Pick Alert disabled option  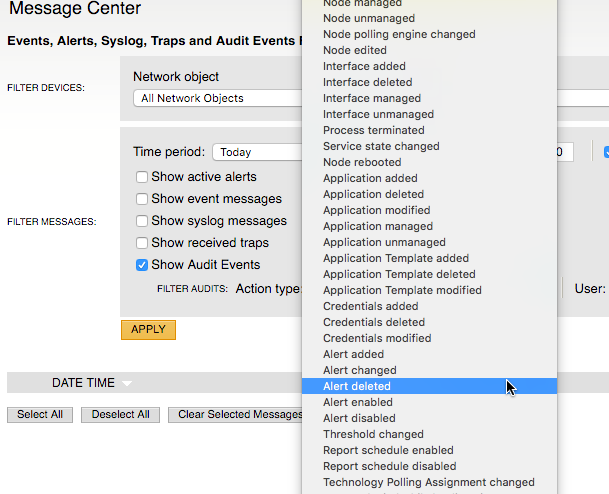pos(429,418)
